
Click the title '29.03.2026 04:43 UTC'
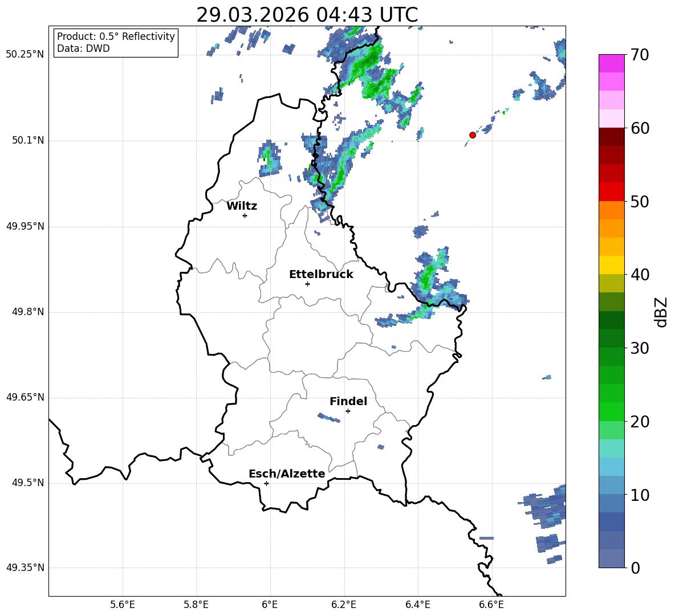307,15
